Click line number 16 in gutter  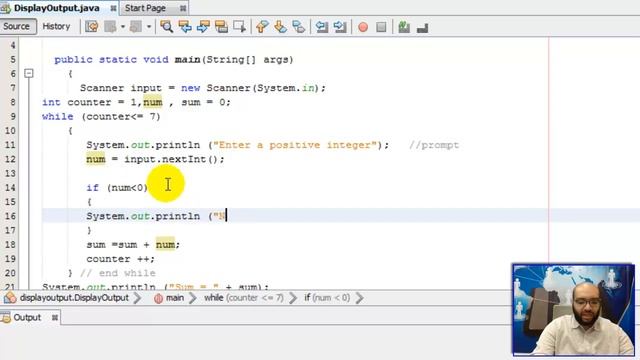tap(10, 216)
